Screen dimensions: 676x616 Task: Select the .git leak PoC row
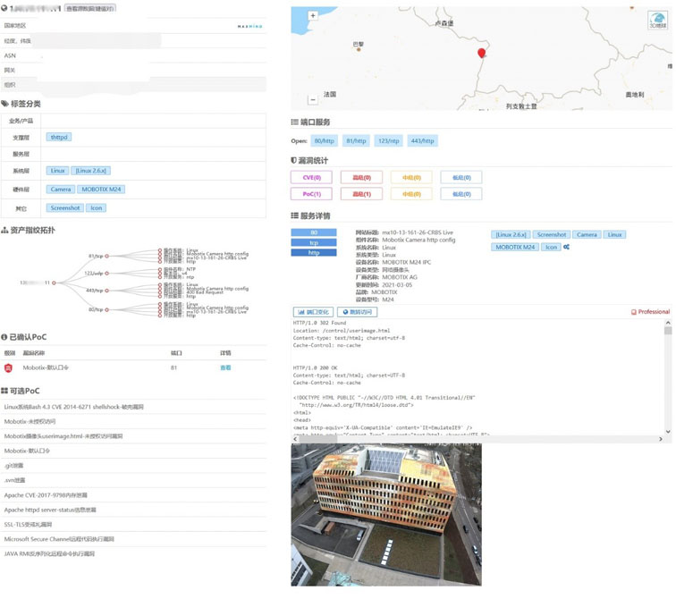point(133,466)
